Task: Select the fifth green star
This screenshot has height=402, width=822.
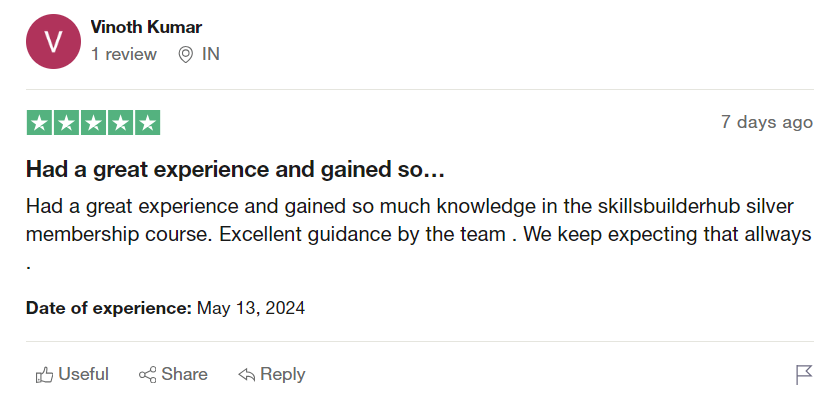Action: 147,123
